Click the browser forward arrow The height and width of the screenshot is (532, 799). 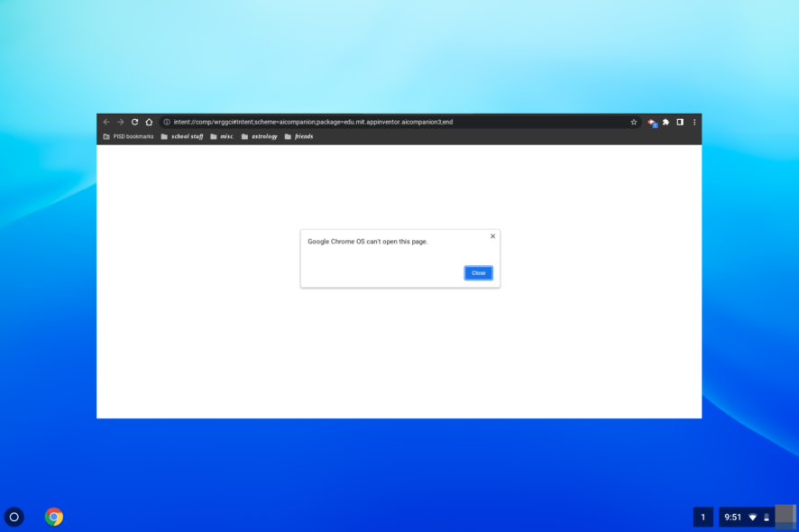[120, 123]
